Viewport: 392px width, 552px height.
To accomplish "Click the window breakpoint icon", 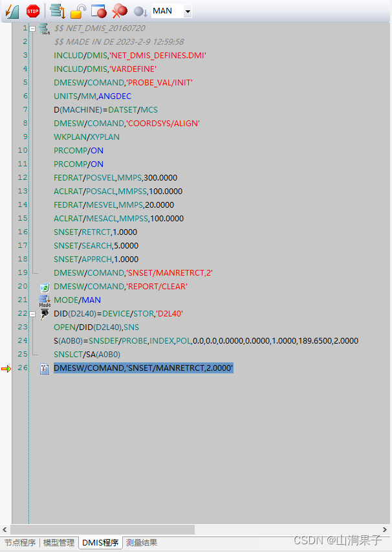I will (x=99, y=11).
